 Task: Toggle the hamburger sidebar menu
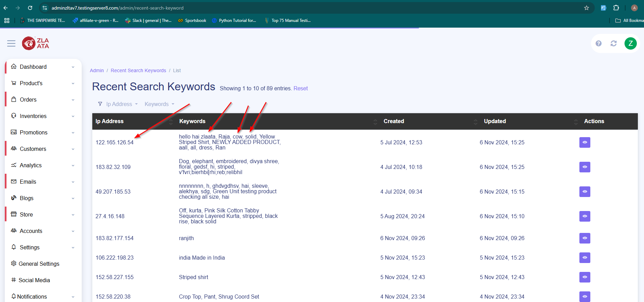11,43
